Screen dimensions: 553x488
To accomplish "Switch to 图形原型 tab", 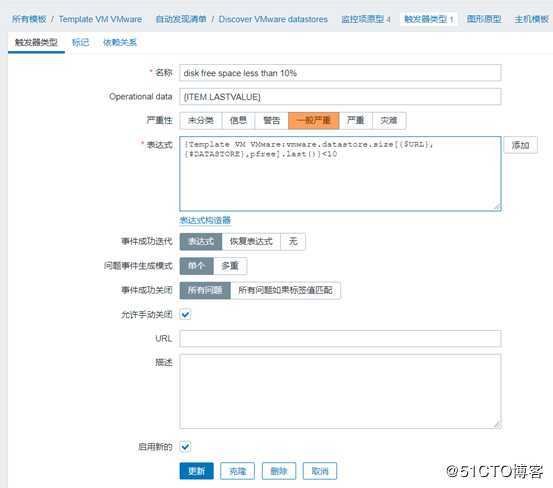I will (484, 19).
